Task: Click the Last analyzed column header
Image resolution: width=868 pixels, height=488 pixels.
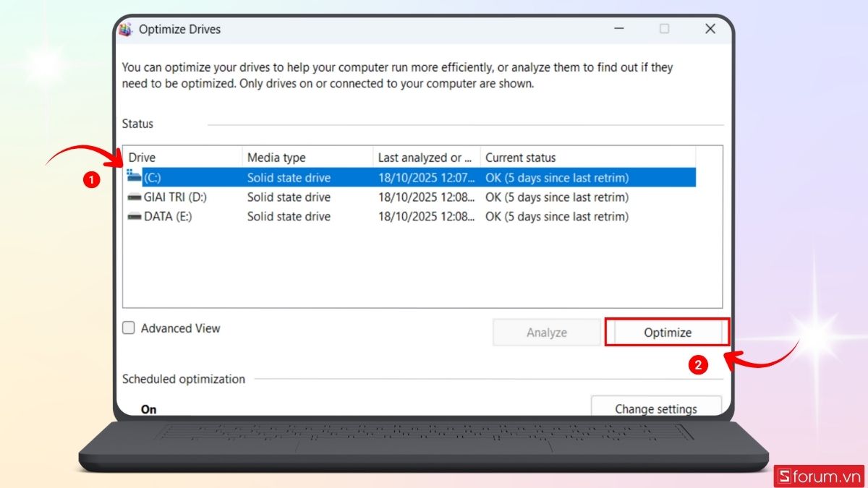Action: [x=425, y=158]
